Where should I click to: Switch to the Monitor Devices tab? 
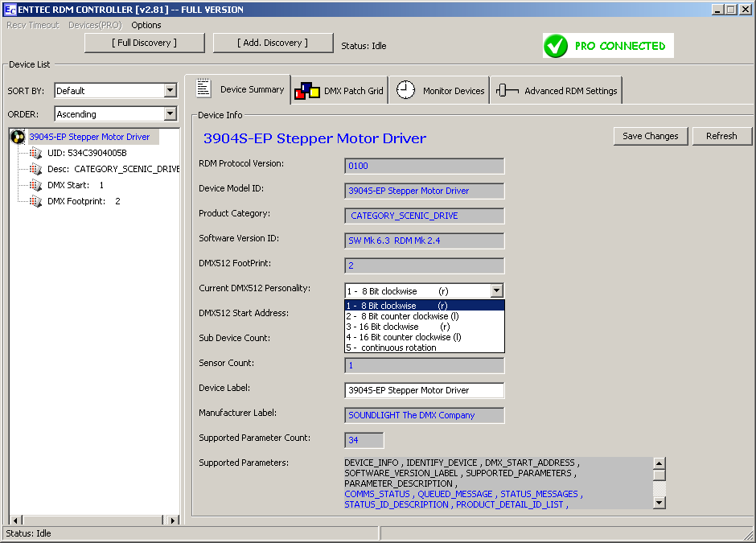439,91
